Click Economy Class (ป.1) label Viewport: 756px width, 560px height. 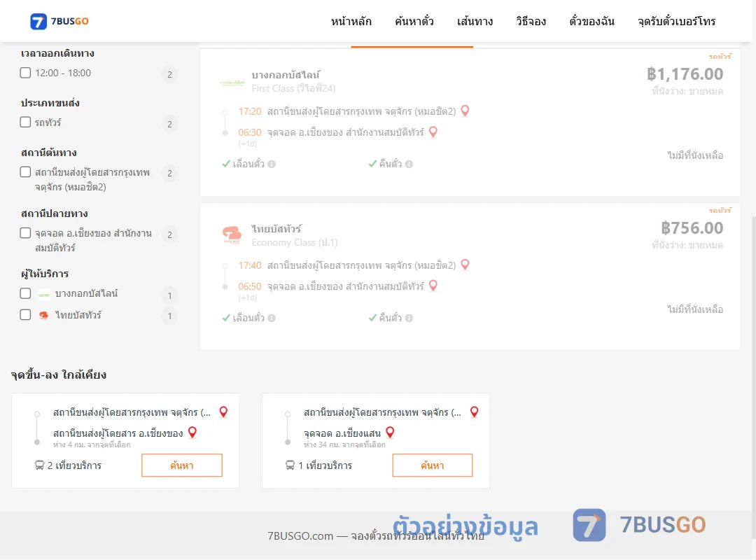point(295,242)
